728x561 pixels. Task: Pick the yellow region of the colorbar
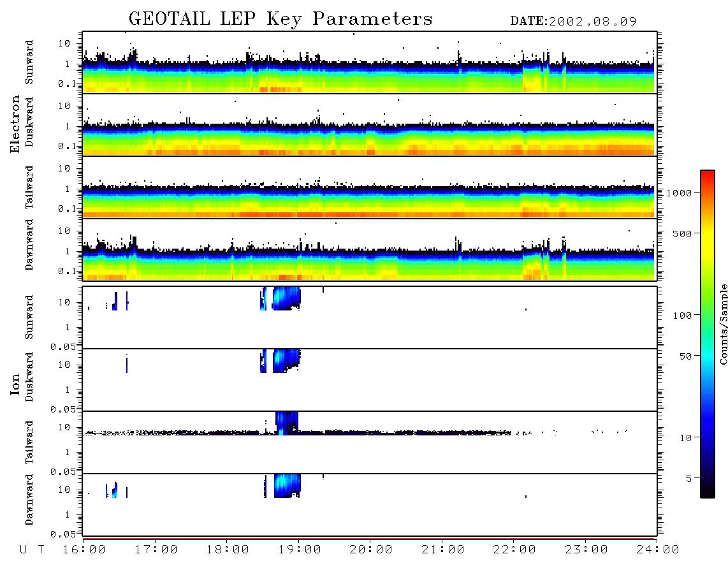pyautogui.click(x=708, y=242)
